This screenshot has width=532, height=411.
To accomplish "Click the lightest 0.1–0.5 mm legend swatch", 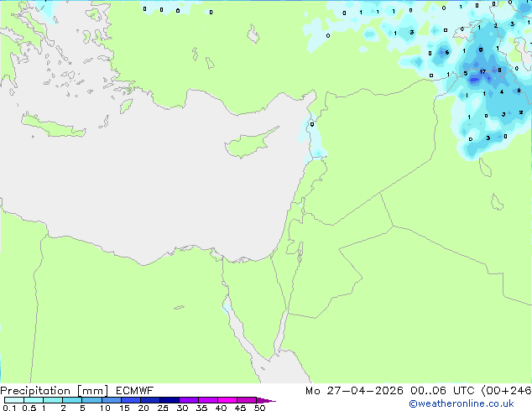I will click(14, 400).
